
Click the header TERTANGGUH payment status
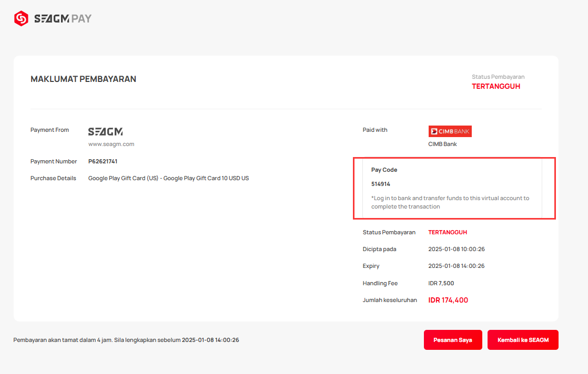496,87
